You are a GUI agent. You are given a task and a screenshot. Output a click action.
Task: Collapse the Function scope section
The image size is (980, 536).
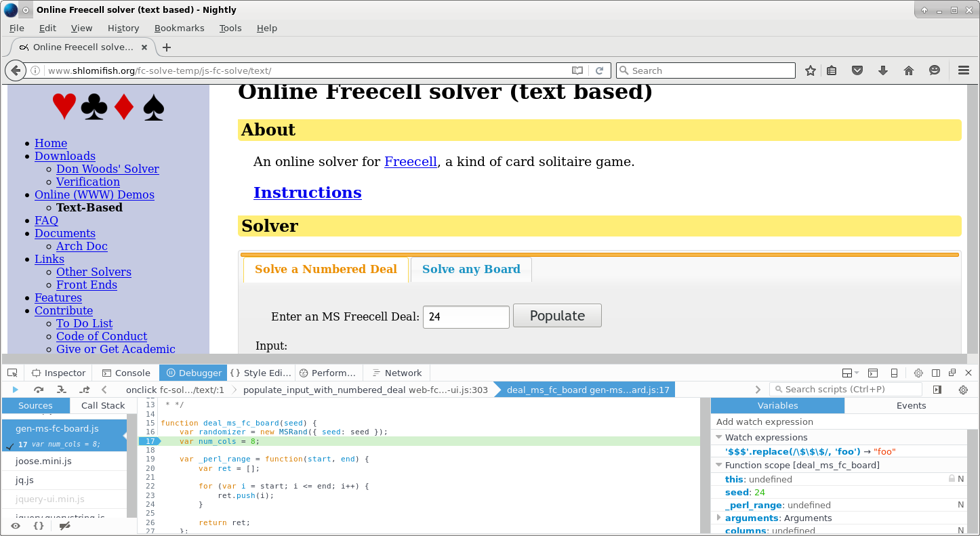click(x=719, y=466)
